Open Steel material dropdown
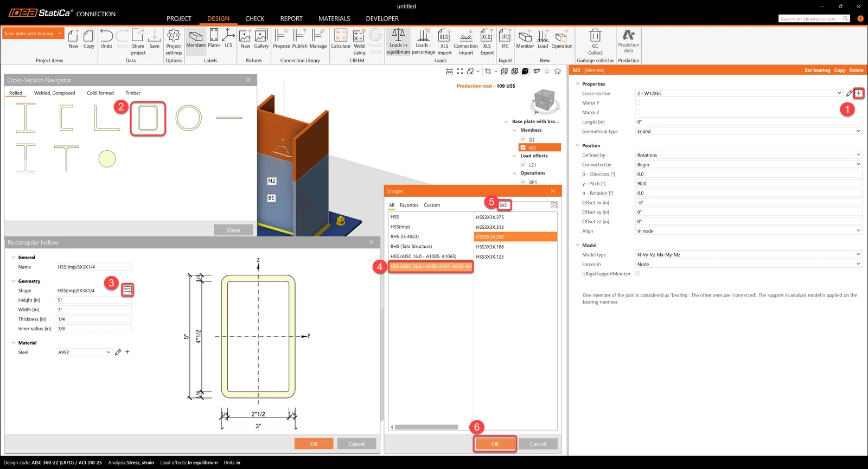 click(84, 352)
